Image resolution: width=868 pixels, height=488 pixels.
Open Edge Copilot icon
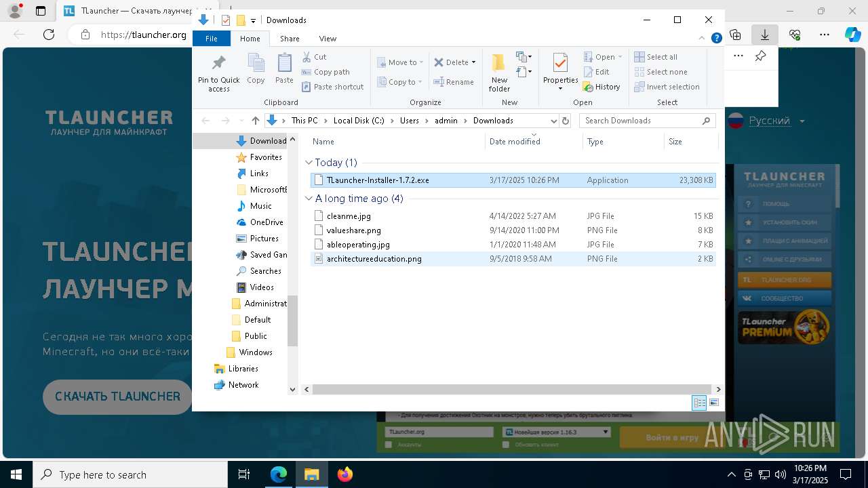(x=852, y=35)
